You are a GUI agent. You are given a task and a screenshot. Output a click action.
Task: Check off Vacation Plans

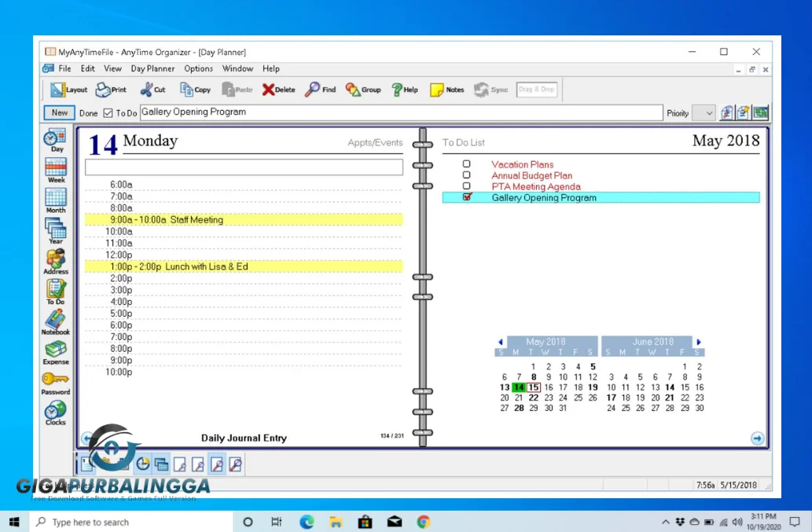(466, 164)
